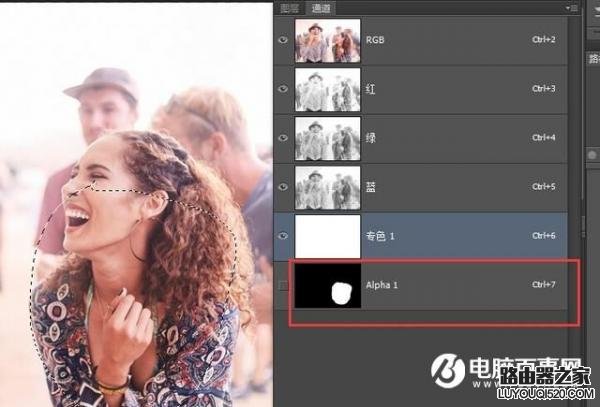
Task: Click the Ctrl+3 shortcut text
Action: (x=543, y=88)
